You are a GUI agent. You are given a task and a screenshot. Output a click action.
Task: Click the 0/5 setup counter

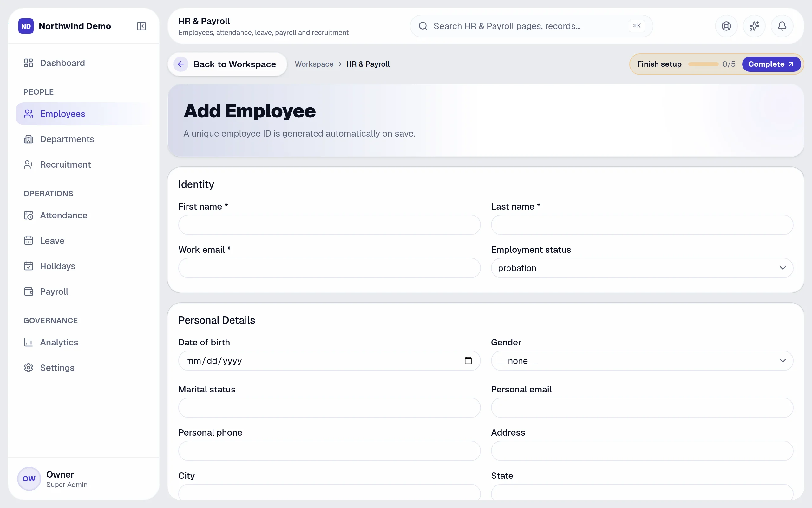point(729,64)
